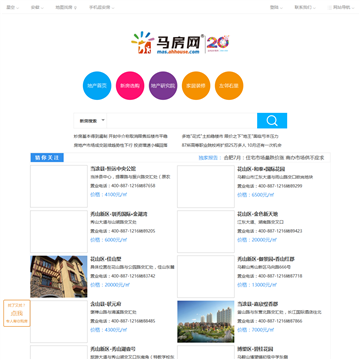
Task: Open the 花山区 佳山墅 listing title
Action: (106, 259)
